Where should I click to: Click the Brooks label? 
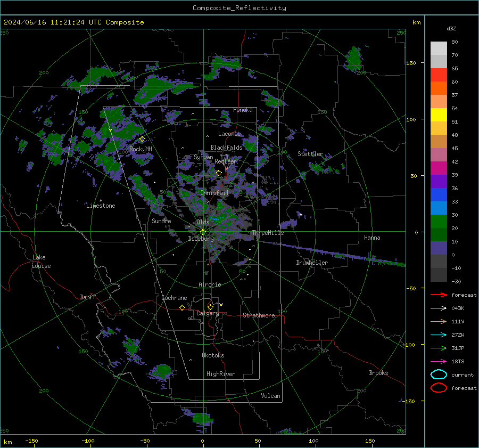click(x=378, y=373)
